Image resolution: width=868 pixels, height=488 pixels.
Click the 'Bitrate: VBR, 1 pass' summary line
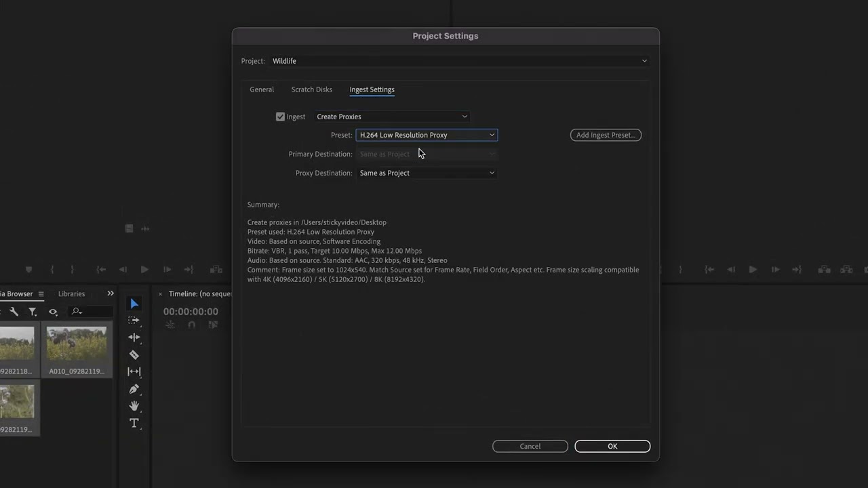click(x=334, y=251)
